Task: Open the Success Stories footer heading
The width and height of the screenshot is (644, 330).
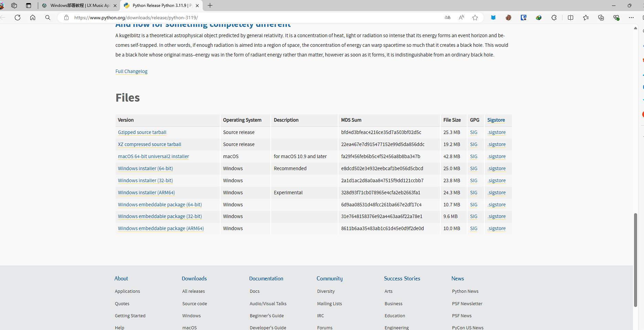Action: click(x=402, y=278)
